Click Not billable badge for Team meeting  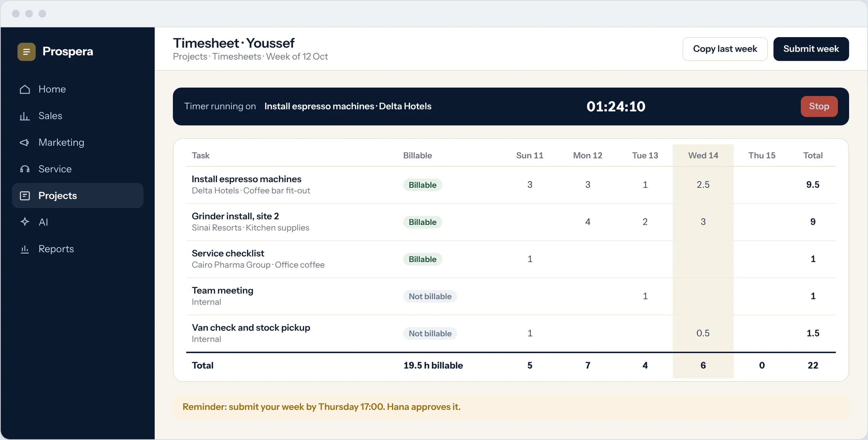point(430,296)
